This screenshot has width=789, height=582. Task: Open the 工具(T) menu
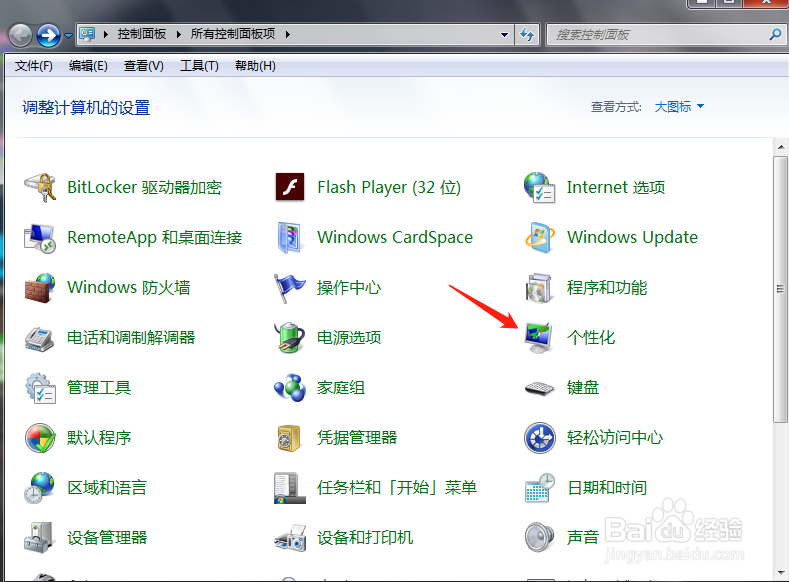(x=199, y=66)
